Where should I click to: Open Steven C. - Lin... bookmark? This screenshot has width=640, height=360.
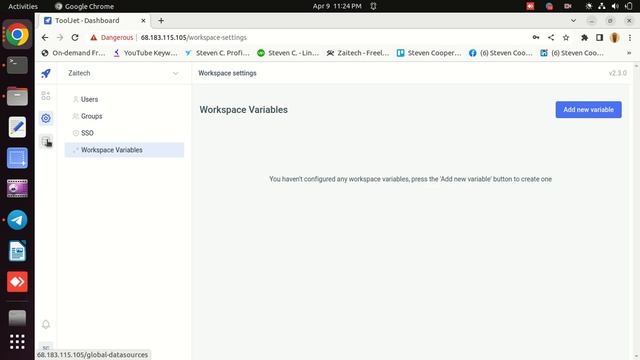(x=288, y=53)
